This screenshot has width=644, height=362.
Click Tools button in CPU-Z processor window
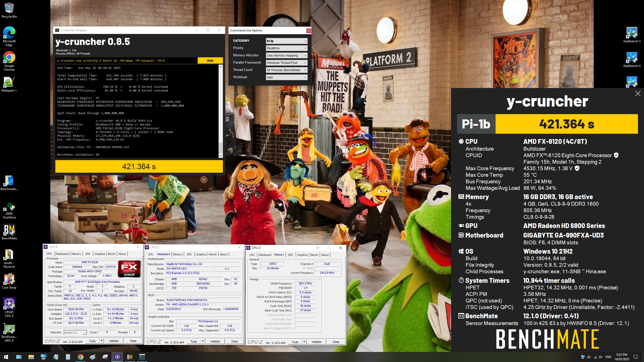(x=92, y=341)
